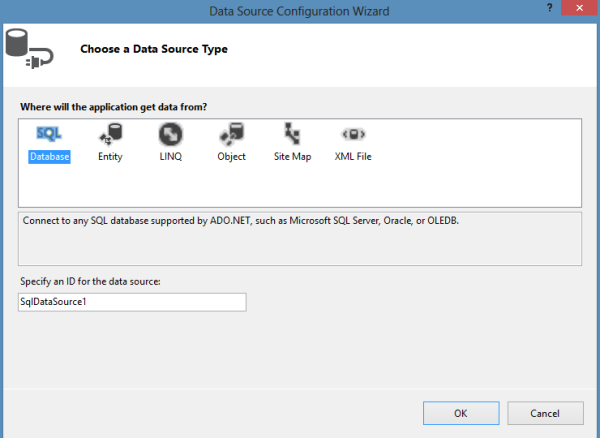Click the LINQ text label
Screen dimensions: 600x438
tap(169, 157)
